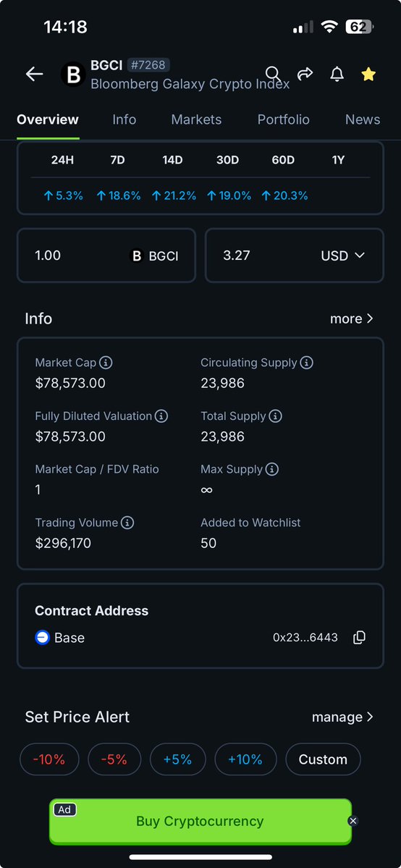Tap the Buy Cryptocurrency button
Image resolution: width=401 pixels, height=868 pixels.
click(x=200, y=822)
